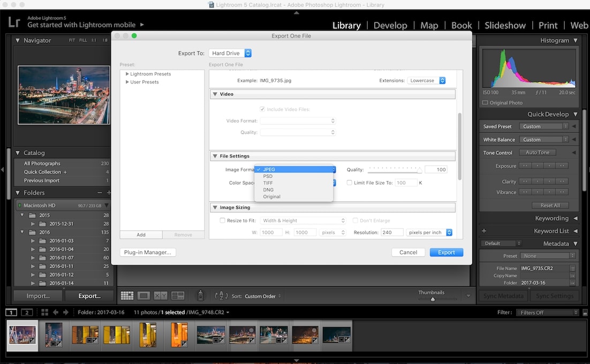Click Reset All in Quick Develop
The image size is (590, 364).
tap(550, 206)
